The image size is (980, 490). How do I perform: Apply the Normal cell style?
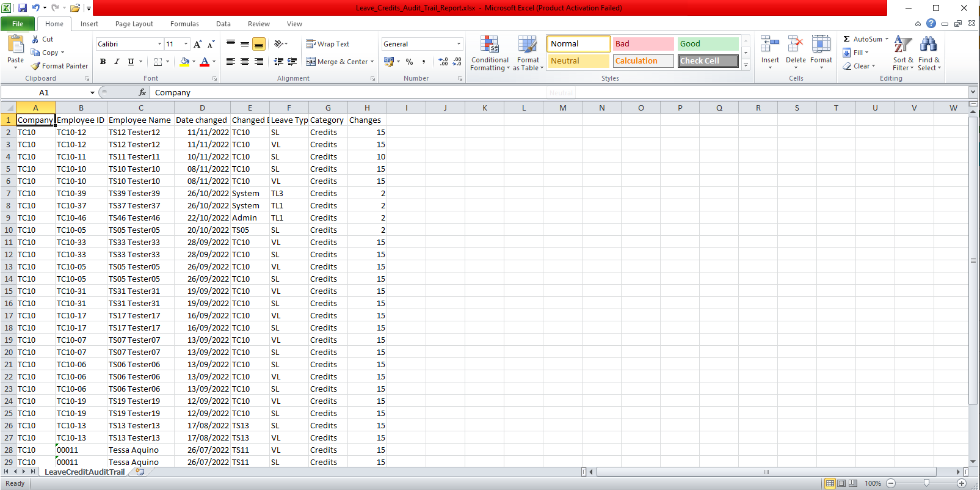pos(578,44)
